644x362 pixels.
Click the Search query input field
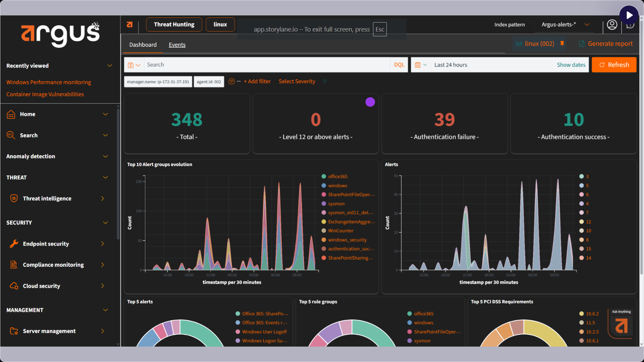[267, 65]
